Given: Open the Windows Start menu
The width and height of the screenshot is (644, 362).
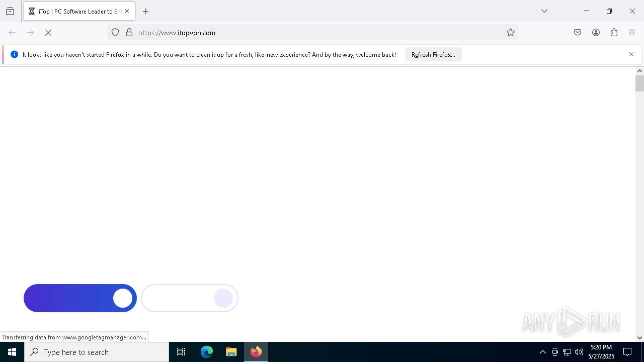Looking at the screenshot, I should tap(12, 352).
